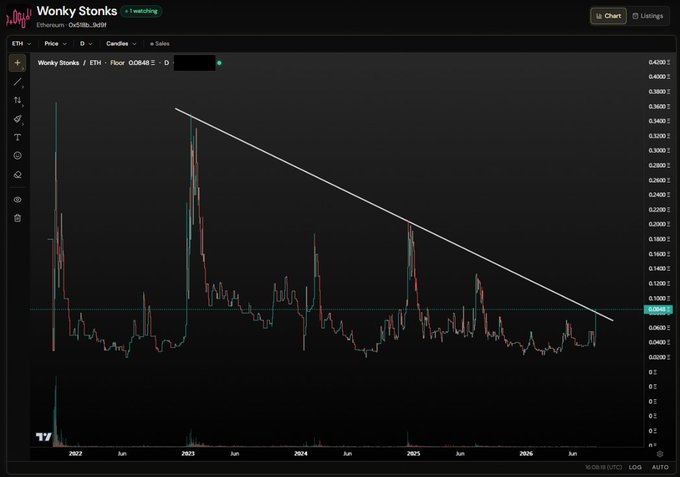680x477 pixels.
Task: Click the TradingView logo
Action: [43, 437]
